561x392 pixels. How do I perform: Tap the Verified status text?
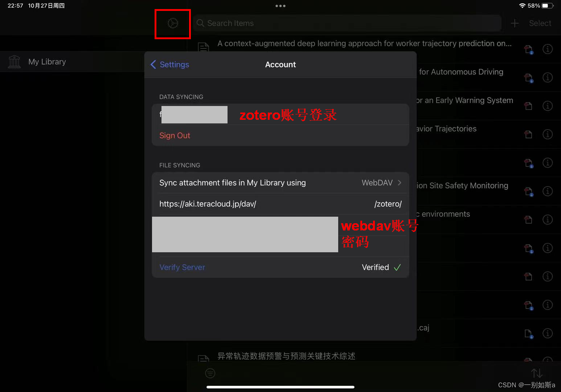(375, 268)
